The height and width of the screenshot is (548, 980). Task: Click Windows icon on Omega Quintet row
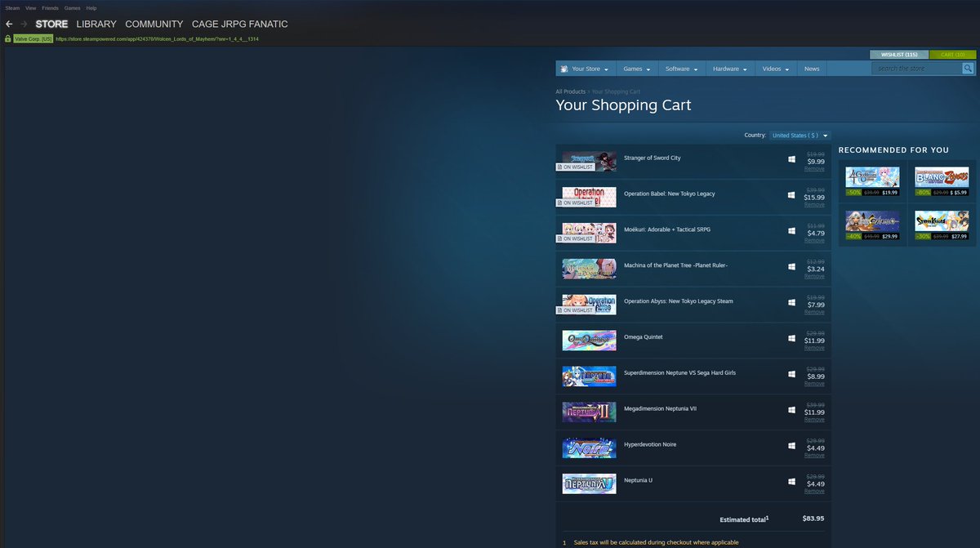coord(791,338)
